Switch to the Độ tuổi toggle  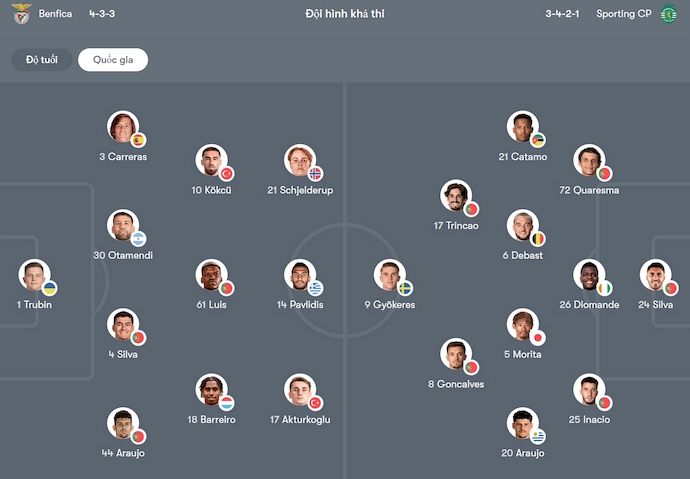pyautogui.click(x=42, y=60)
